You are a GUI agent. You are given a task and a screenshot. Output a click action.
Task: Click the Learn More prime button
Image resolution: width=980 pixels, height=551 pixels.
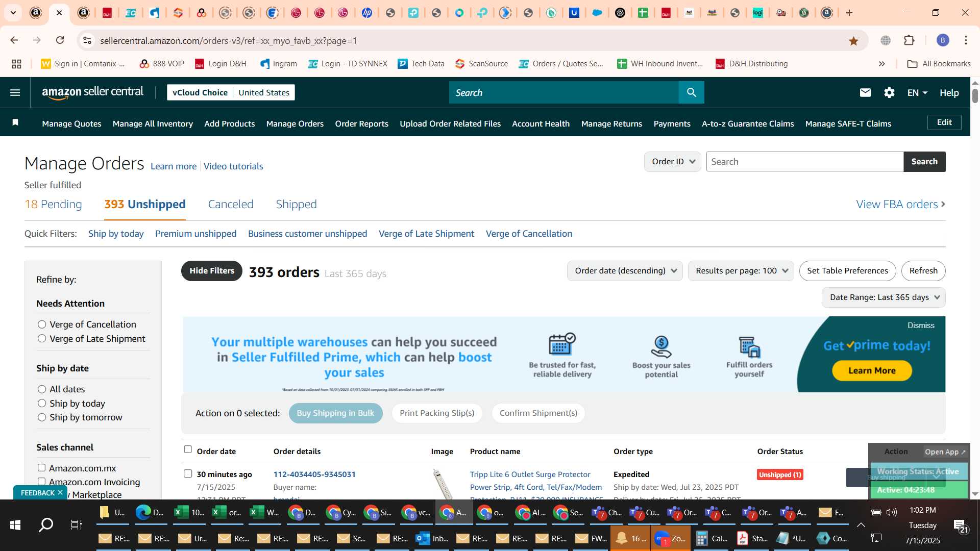[872, 371]
